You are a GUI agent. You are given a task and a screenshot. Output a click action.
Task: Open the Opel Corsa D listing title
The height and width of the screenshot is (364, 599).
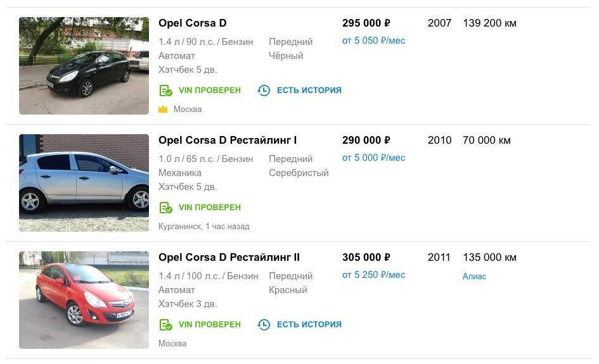[x=192, y=23]
